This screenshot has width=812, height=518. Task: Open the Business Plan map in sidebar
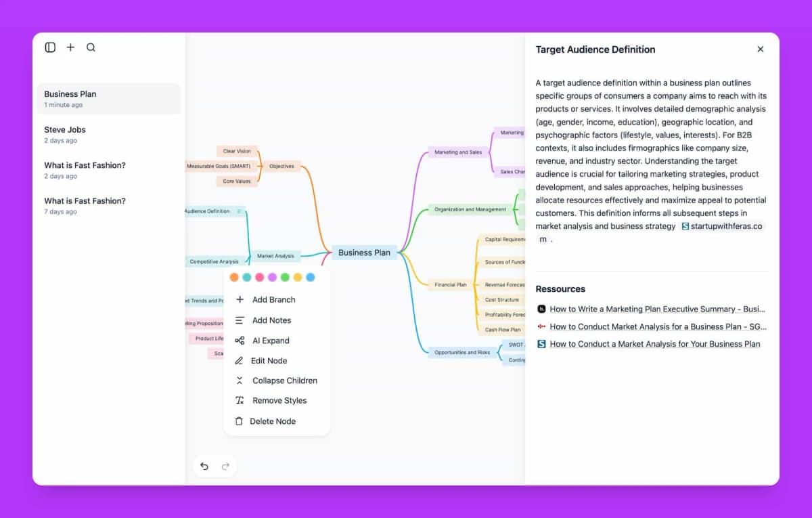pos(109,99)
